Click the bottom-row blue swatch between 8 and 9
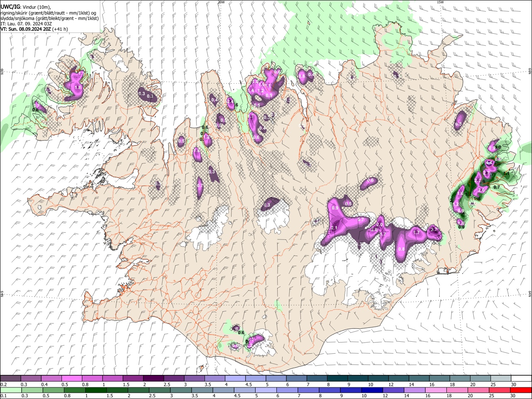This screenshot has width=532, height=399. point(329,390)
